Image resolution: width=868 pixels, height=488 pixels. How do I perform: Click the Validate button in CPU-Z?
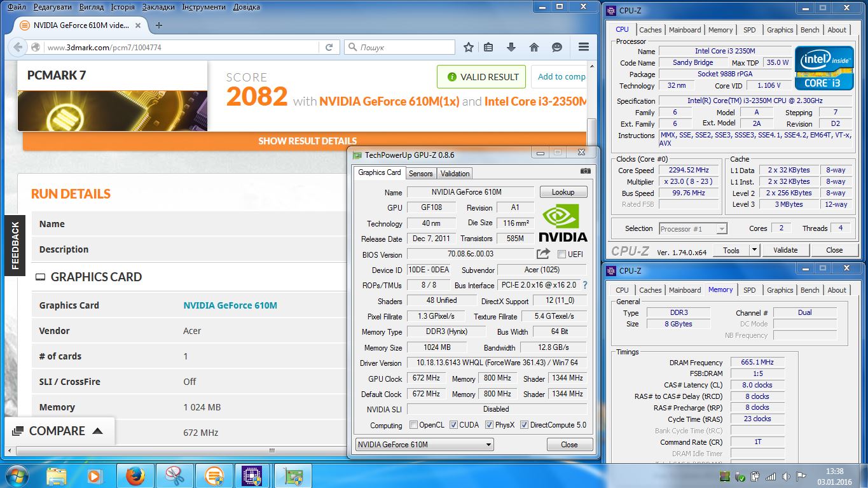click(785, 250)
